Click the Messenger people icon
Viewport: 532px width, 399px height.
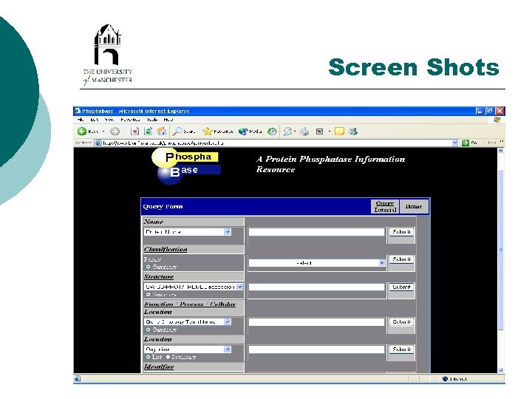click(353, 132)
